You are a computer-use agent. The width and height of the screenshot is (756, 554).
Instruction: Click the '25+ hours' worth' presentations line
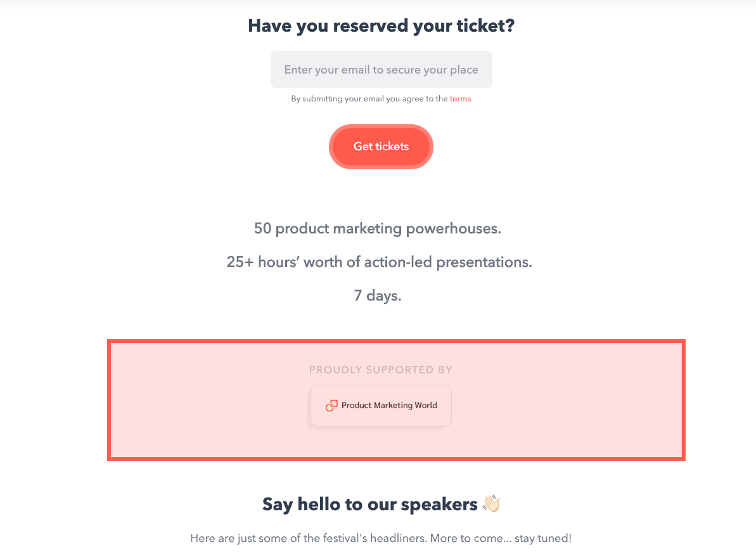[x=379, y=262]
